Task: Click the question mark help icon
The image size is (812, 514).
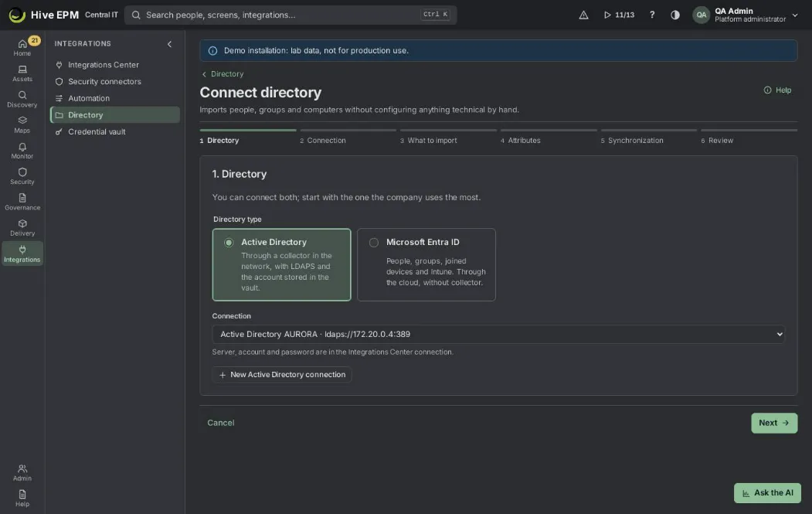Action: pos(652,15)
